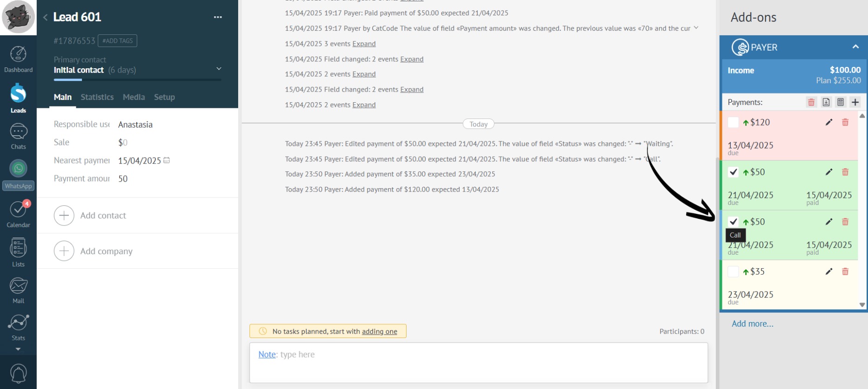Open Chats from the sidebar
Screen dimensions: 868x389
(x=18, y=136)
